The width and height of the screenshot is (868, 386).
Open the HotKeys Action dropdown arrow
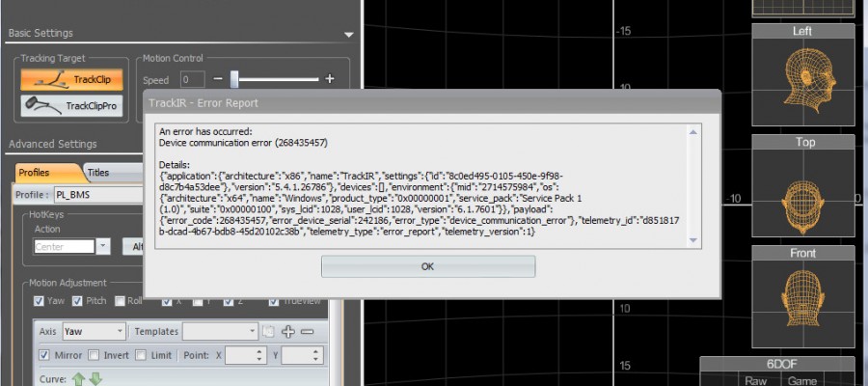coord(103,247)
